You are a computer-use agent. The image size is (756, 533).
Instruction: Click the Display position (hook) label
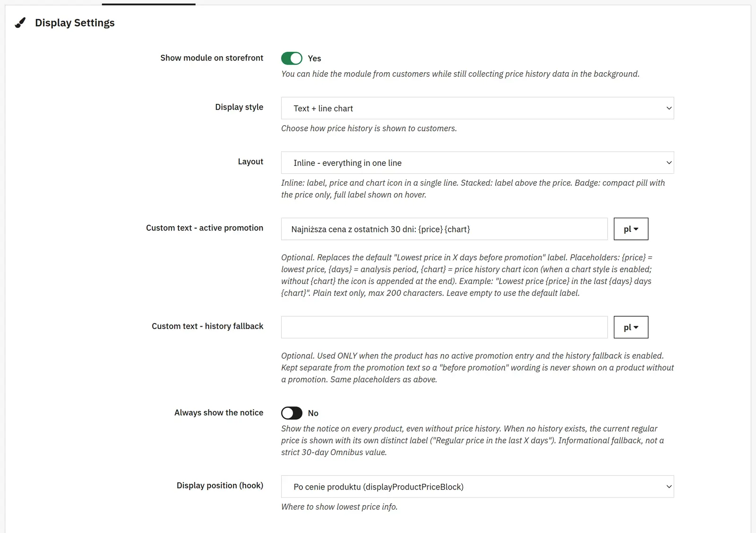click(x=220, y=485)
